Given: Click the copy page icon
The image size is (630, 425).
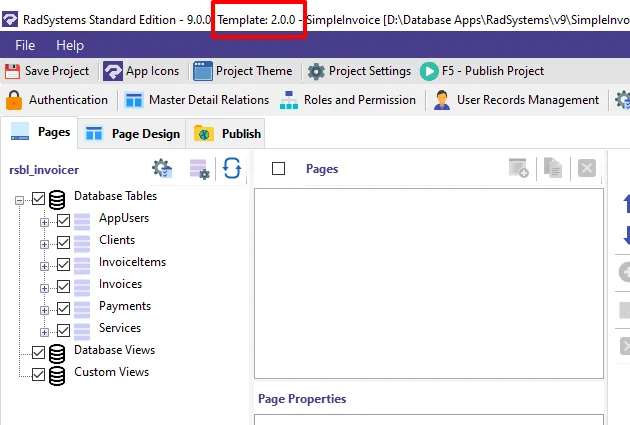Looking at the screenshot, I should (x=553, y=168).
